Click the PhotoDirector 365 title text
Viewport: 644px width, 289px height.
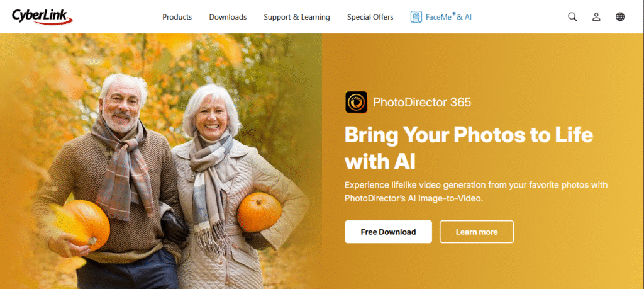(x=422, y=102)
